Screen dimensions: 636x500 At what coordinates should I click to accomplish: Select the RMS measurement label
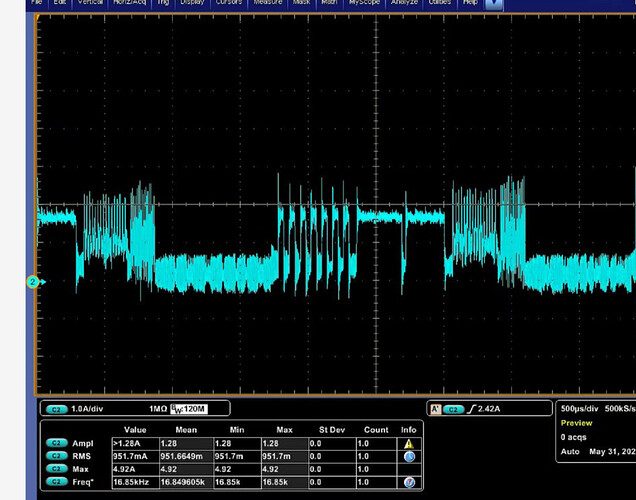coord(82,456)
